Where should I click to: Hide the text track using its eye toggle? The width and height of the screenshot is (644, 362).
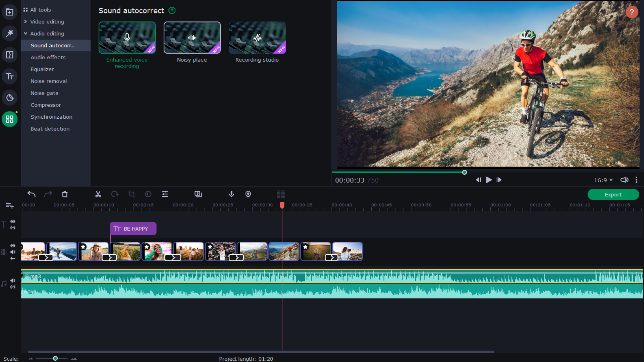[x=13, y=222]
